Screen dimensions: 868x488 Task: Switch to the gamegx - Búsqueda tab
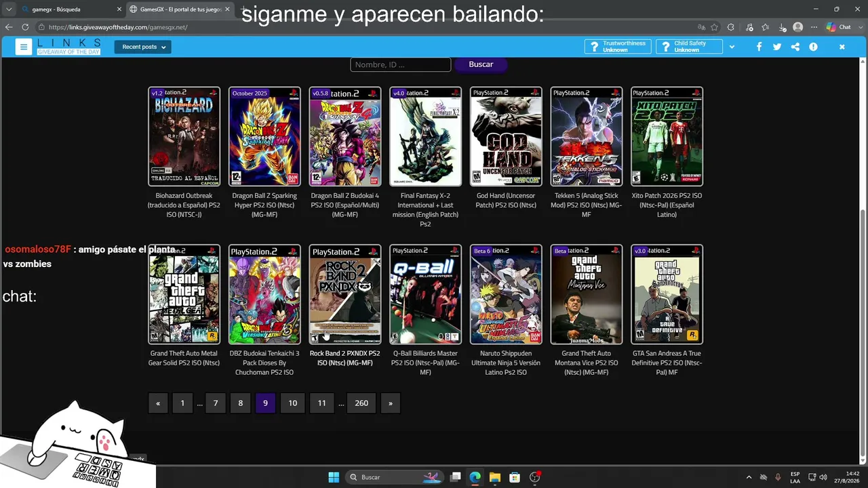(66, 9)
